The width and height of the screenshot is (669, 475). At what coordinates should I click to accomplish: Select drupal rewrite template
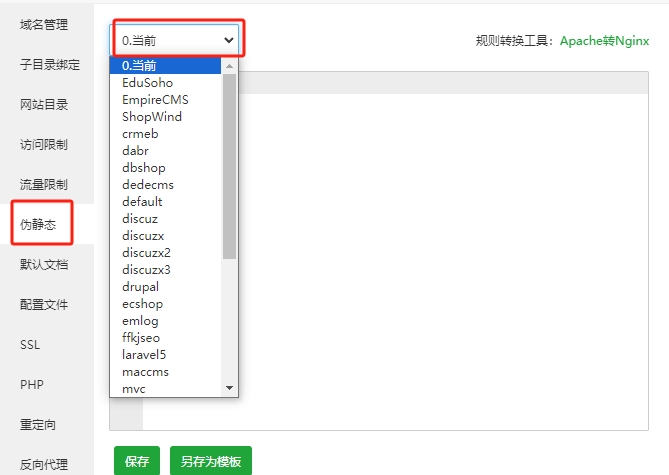coord(166,287)
